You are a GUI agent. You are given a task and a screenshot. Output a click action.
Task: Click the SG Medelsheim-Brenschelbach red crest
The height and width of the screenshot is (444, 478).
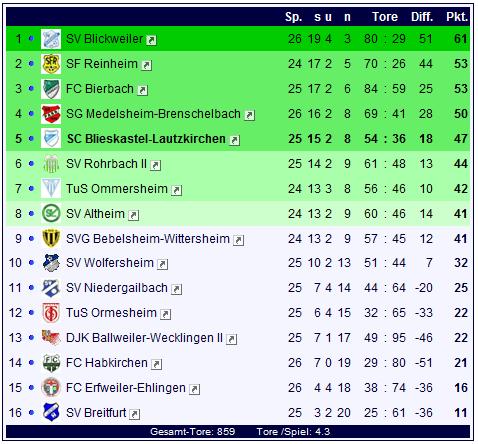tap(51, 114)
